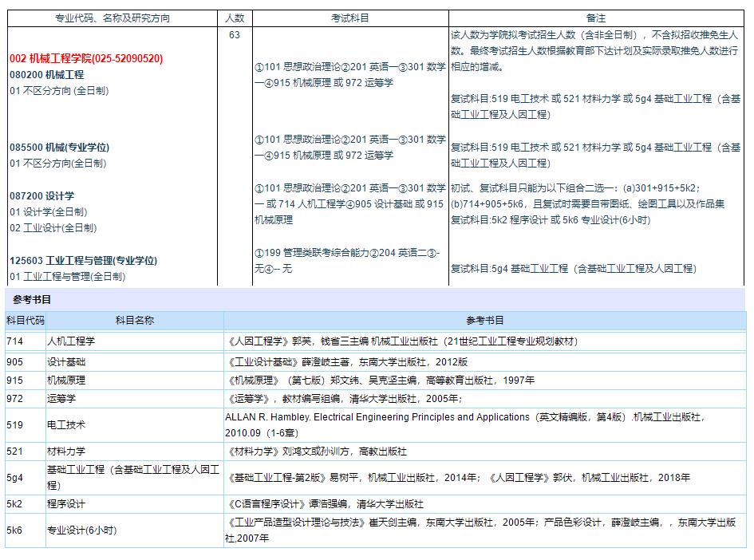Select the 915 机械原理 subject name cell
Viewport: 754px width, 560px height.
[66, 381]
